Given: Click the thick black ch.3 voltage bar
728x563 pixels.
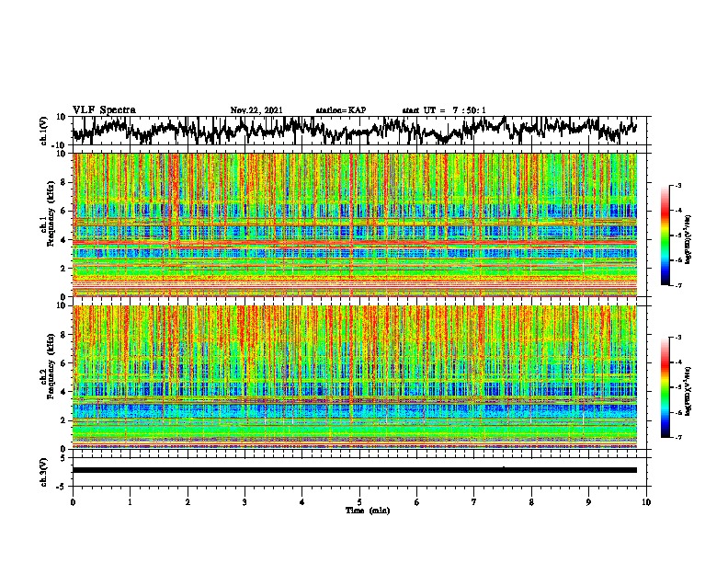Looking at the screenshot, I should (354, 470).
